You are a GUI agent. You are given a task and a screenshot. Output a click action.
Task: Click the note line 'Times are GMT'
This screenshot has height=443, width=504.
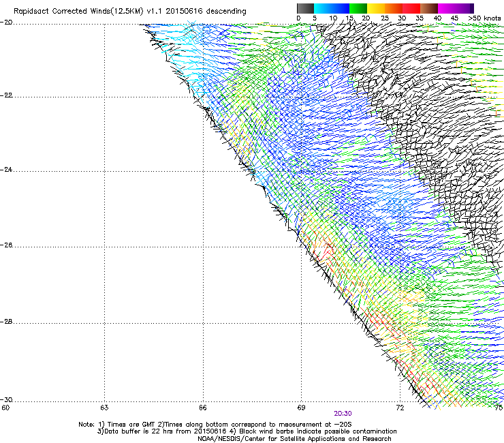tap(215, 425)
